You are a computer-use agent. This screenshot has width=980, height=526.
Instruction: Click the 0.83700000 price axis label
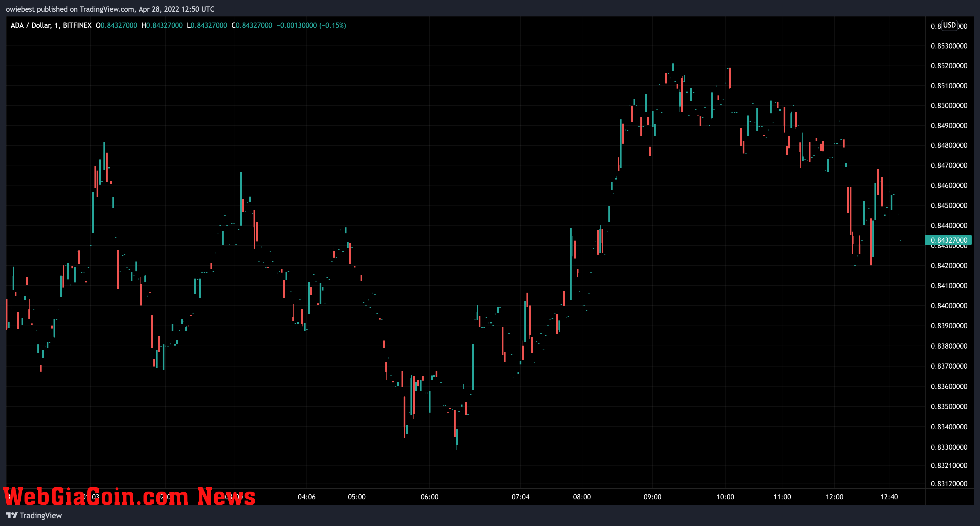point(949,366)
